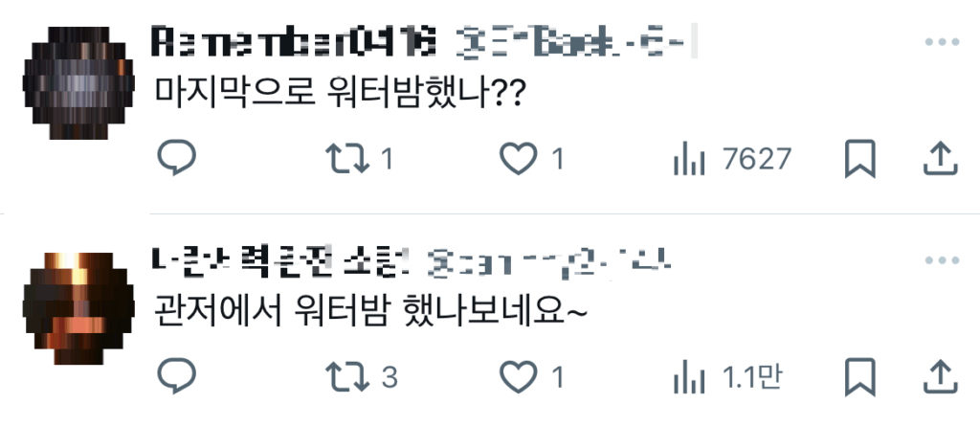This screenshot has width=980, height=426.
Task: Share the 마지막으로 워터밤했나 tweet
Action: coord(941,158)
